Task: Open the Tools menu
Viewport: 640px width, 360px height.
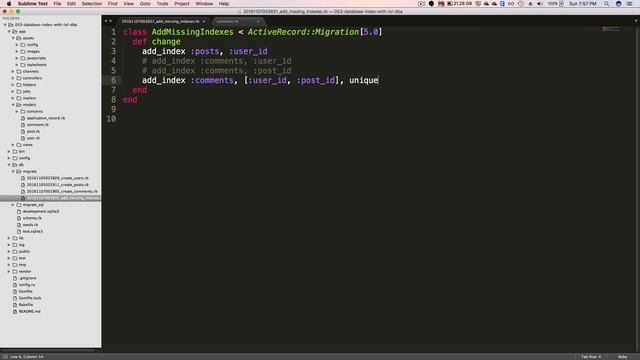Action: click(162, 4)
